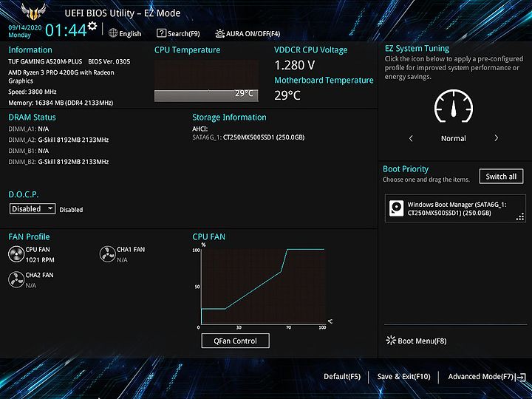532x399 pixels.
Task: Click the DIMM_A1 N/A entry
Action: pos(29,129)
